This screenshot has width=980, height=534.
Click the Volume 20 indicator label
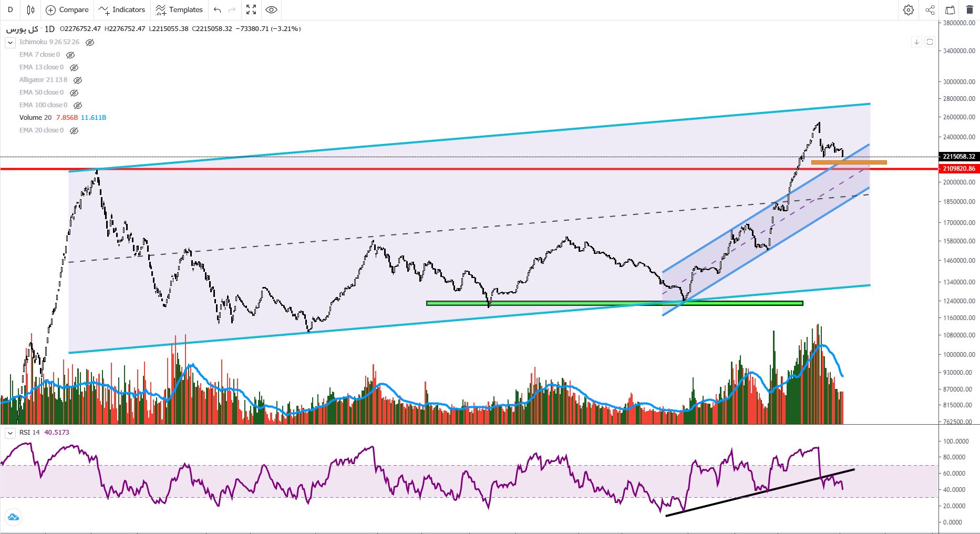pyautogui.click(x=35, y=118)
